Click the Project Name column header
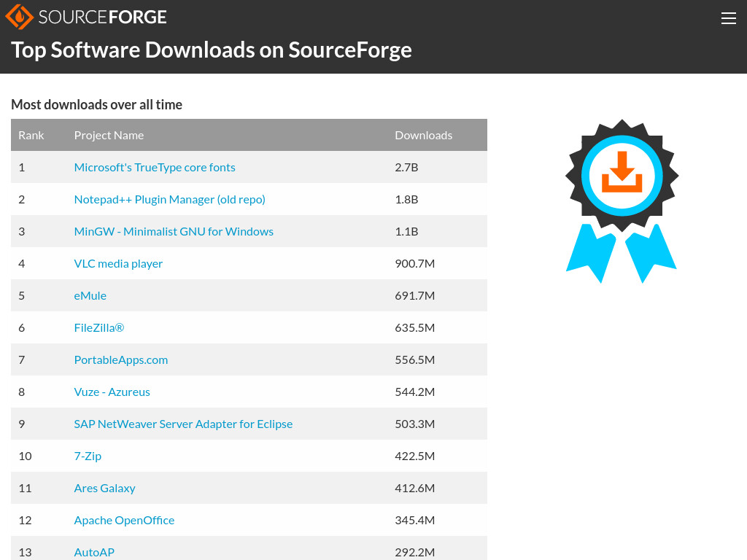747x560 pixels. (109, 135)
